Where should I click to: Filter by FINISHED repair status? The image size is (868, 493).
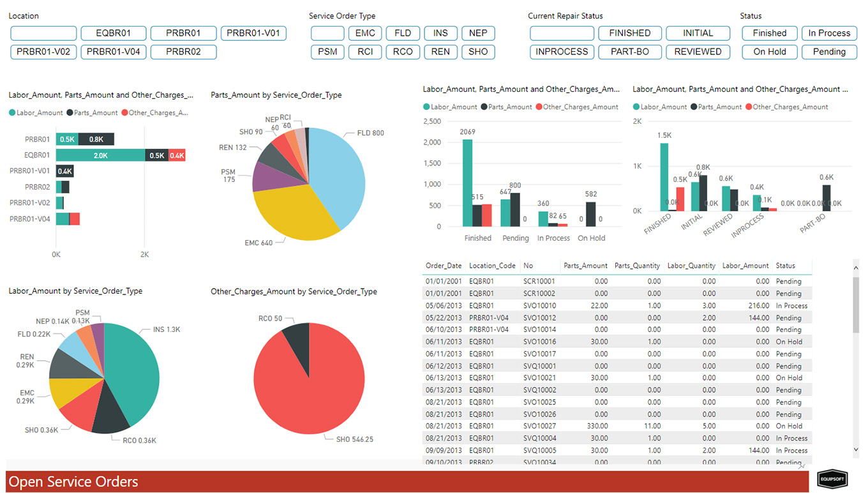click(x=629, y=33)
